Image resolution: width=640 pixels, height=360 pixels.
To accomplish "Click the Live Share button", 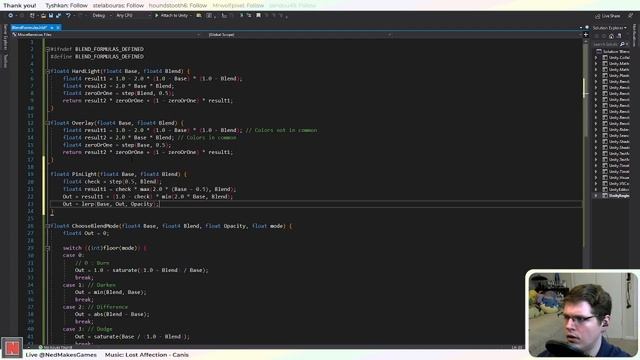I will 608,16.
